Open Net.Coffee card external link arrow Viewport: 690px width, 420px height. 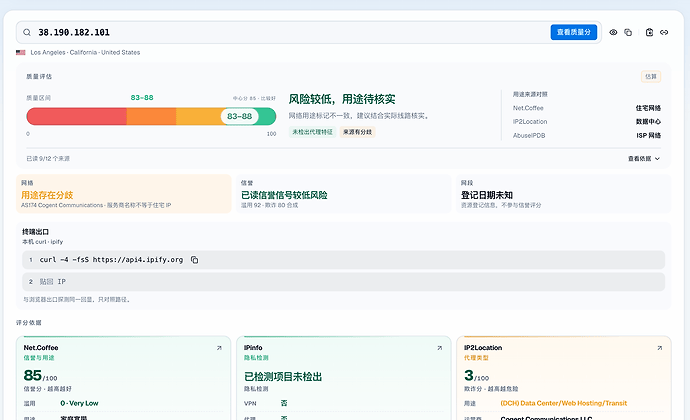click(219, 348)
